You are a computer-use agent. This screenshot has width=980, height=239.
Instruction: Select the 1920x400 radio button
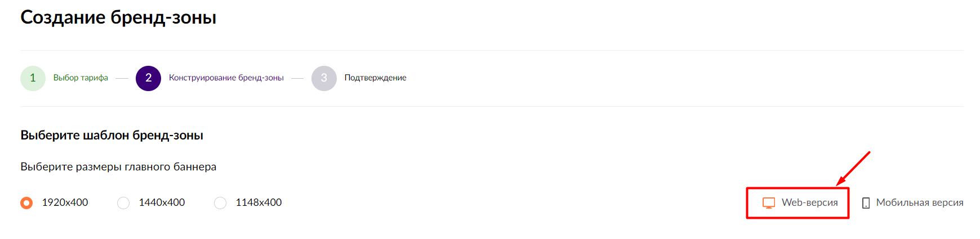[26, 203]
